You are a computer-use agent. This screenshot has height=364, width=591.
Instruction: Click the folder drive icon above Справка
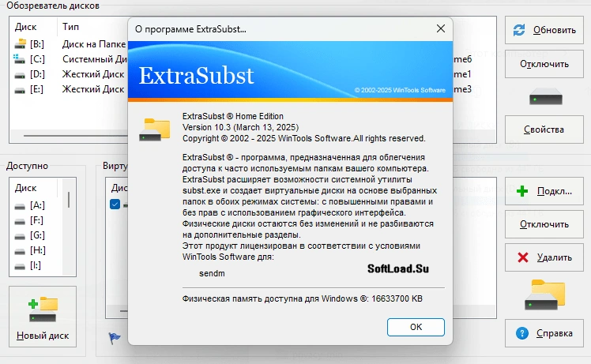pos(545,295)
